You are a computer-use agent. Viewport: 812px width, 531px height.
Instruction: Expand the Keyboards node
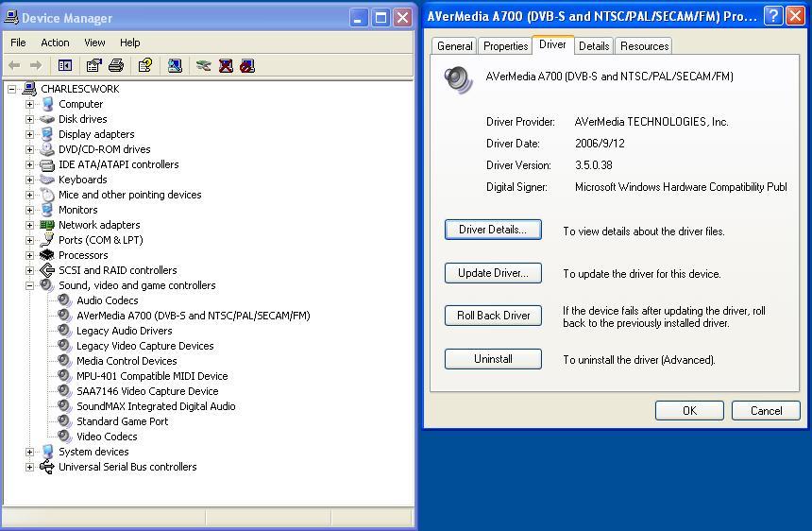[29, 180]
